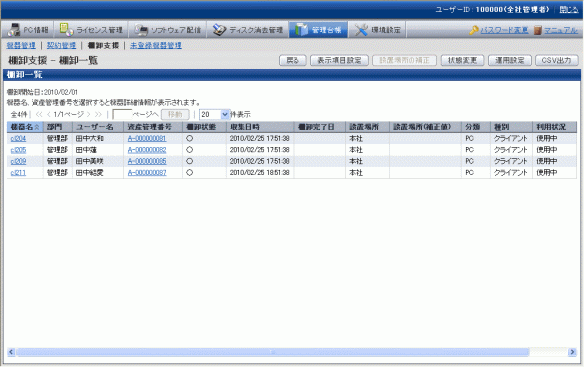Image resolution: width=584 pixels, height=367 pixels.
Task: Click the key icon for password change
Action: 473,30
